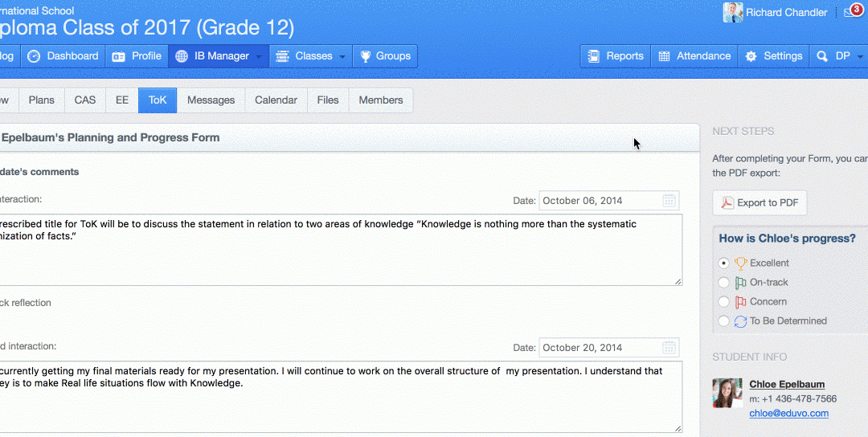This screenshot has height=437, width=868.
Task: Click Chloe Epelbaum's profile photo
Action: [727, 393]
